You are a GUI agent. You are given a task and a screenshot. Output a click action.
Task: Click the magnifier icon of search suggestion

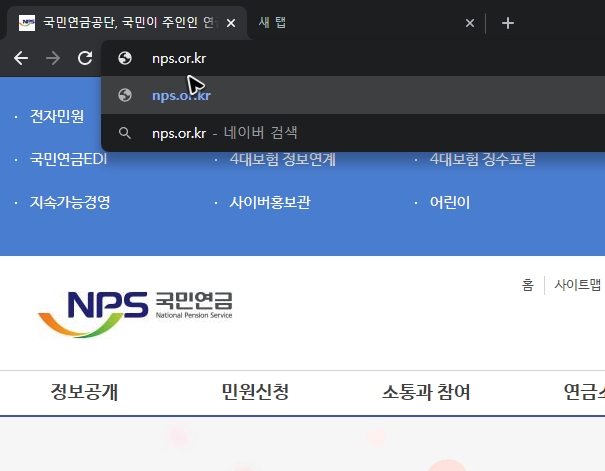click(125, 133)
